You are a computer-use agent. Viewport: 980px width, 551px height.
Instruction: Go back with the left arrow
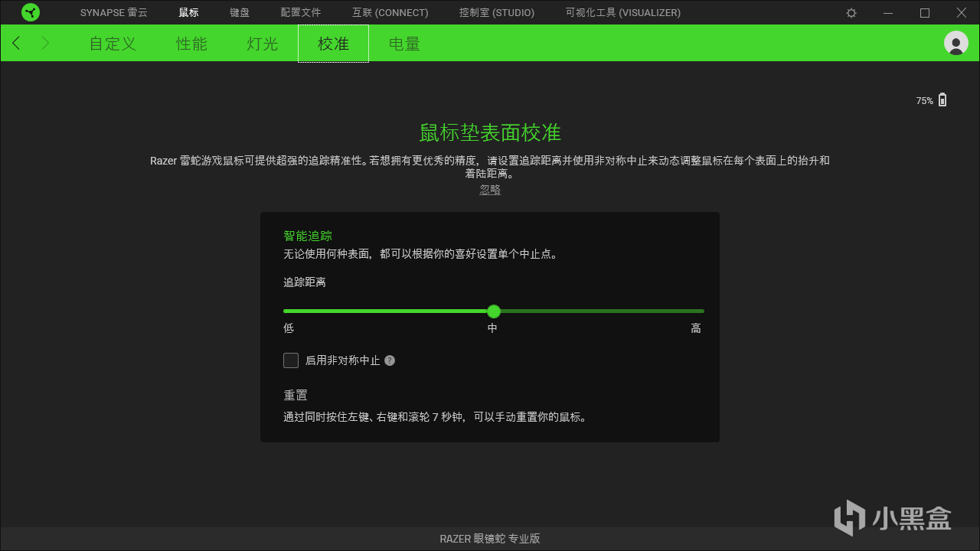(x=16, y=44)
